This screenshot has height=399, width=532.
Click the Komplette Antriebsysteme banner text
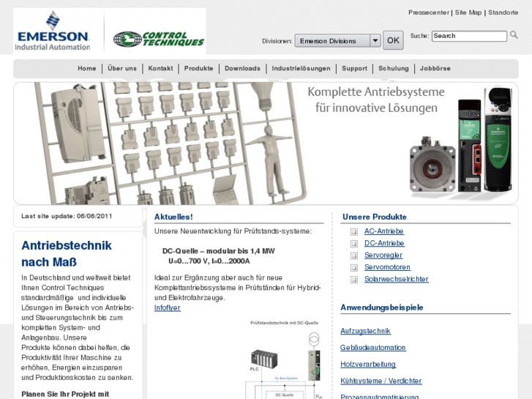coord(376,100)
